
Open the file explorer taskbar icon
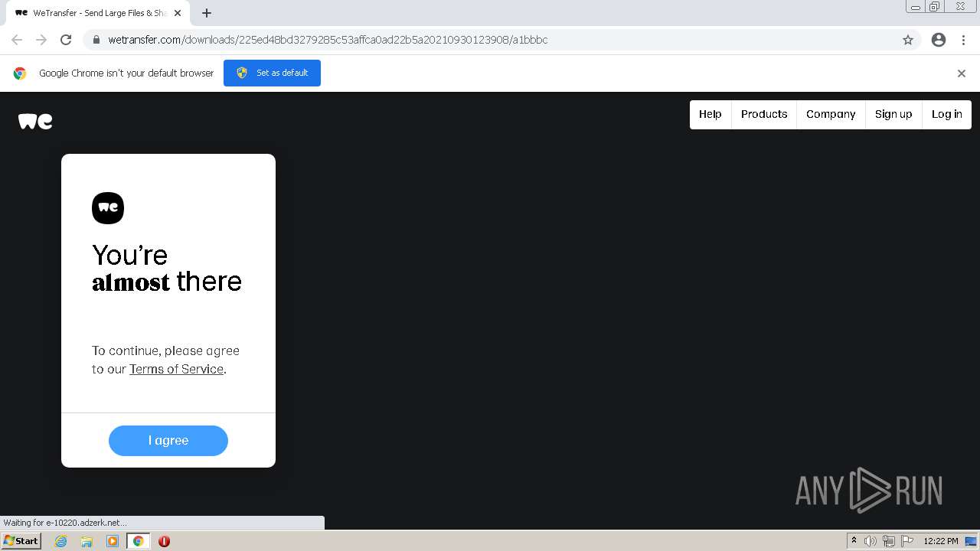87,541
